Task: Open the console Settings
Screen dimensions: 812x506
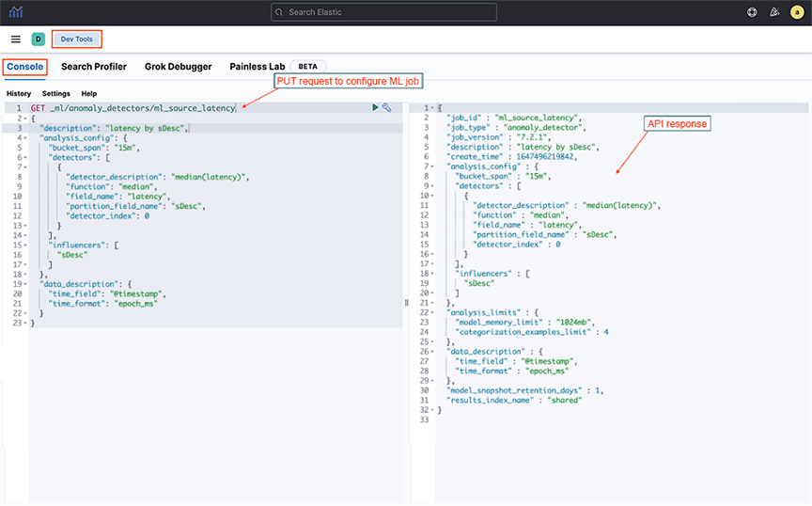Action: pos(56,93)
